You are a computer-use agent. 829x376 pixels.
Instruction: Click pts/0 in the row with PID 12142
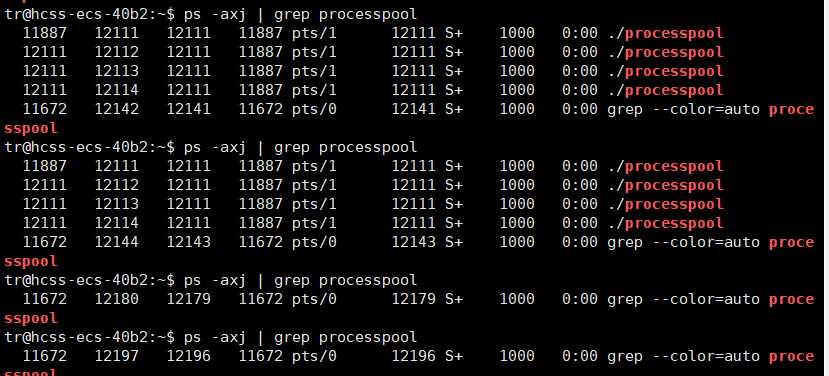pos(314,110)
